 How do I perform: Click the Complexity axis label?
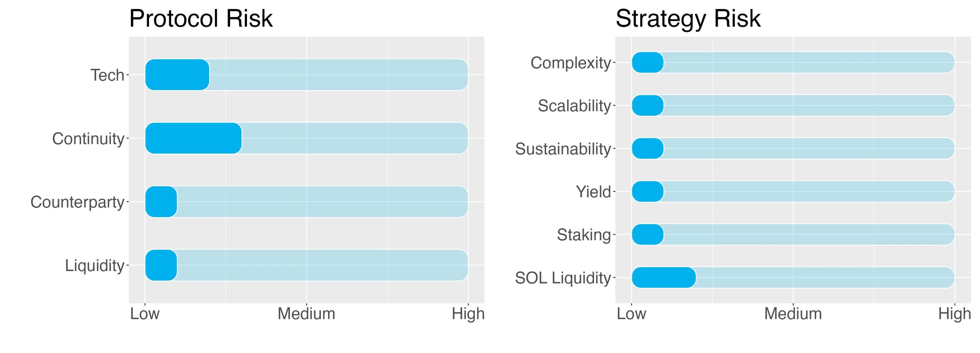click(571, 63)
